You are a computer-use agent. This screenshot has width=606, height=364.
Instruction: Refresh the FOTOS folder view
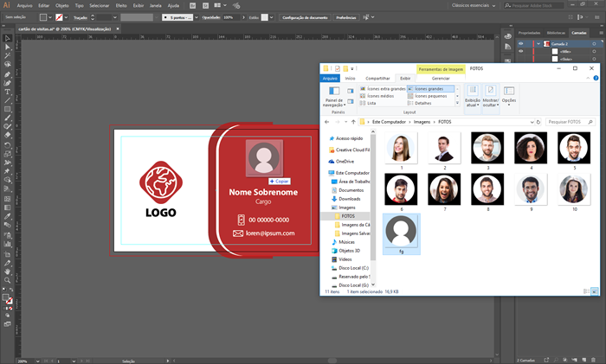tap(538, 122)
